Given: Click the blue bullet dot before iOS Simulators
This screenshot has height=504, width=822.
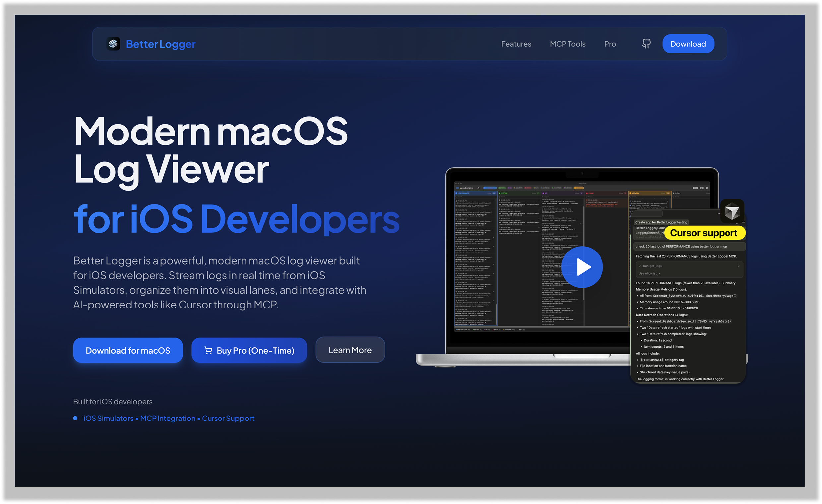Looking at the screenshot, I should coord(75,418).
